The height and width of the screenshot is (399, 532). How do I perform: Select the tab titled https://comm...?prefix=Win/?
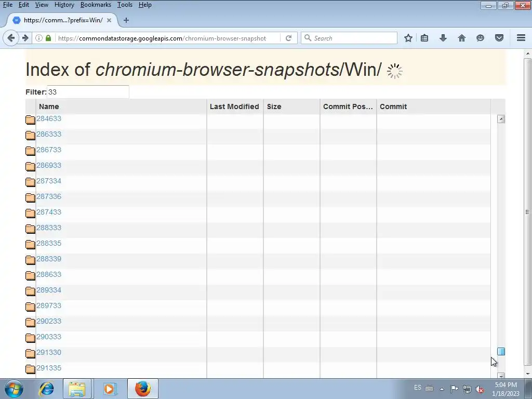[x=63, y=20]
